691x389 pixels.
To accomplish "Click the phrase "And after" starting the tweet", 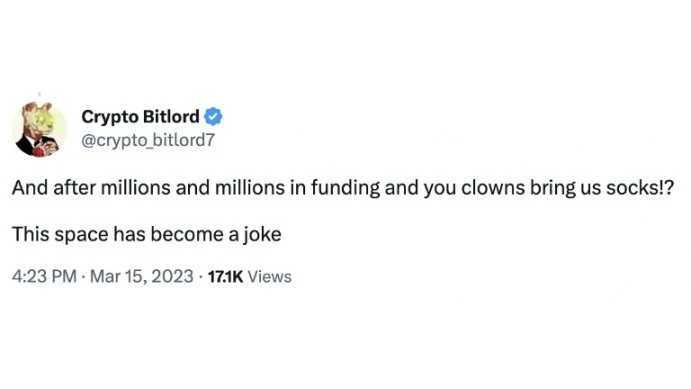I will pos(53,188).
